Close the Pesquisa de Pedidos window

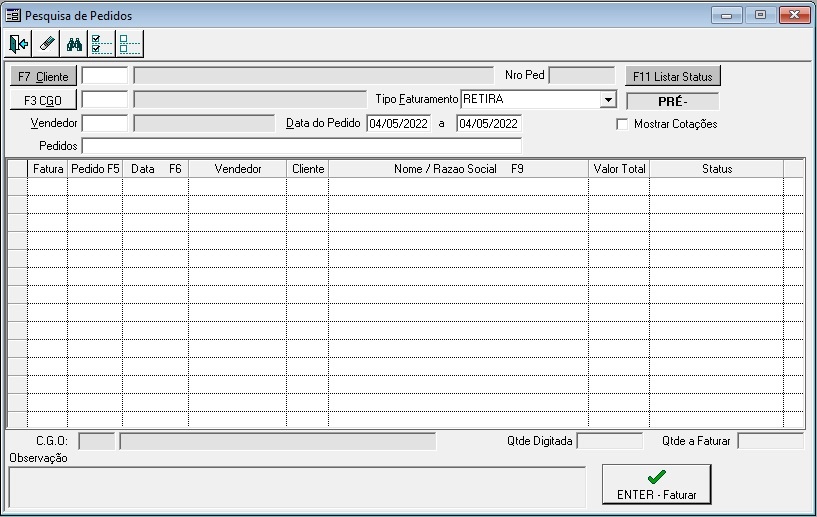click(795, 15)
